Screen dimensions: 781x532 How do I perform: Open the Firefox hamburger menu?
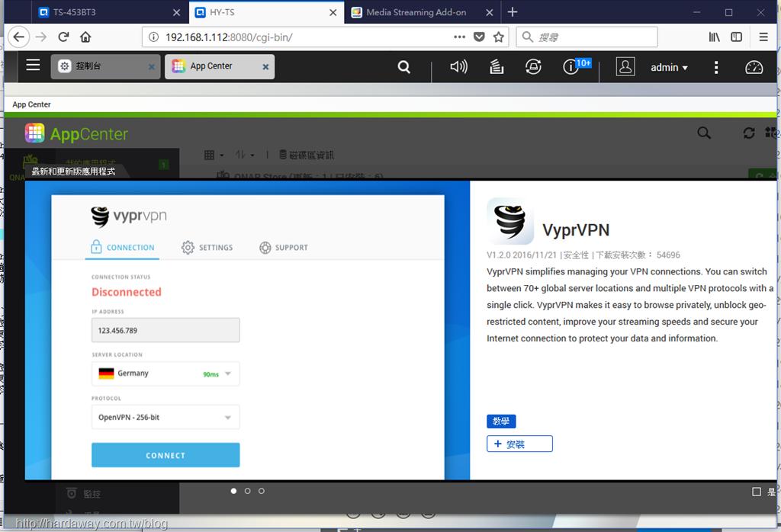tap(763, 37)
